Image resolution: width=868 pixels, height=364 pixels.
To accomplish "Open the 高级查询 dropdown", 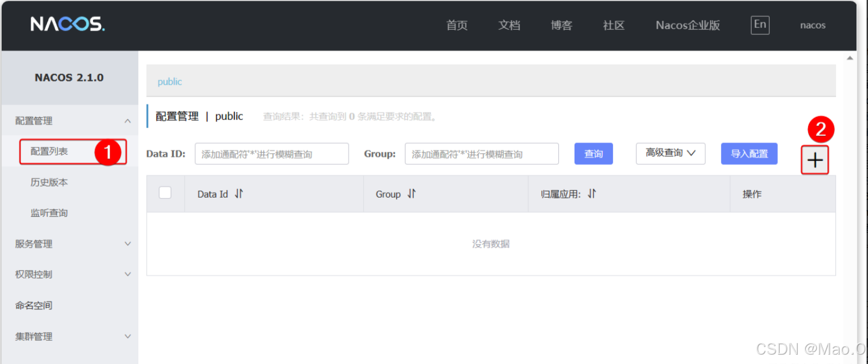I will point(670,154).
